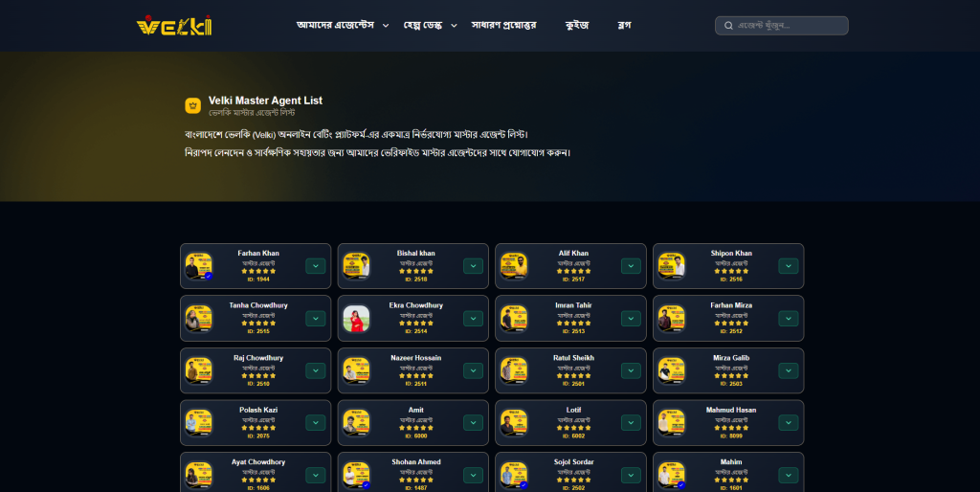980x492 pixels.
Task: Click the ID: 2075 text
Action: tap(258, 436)
